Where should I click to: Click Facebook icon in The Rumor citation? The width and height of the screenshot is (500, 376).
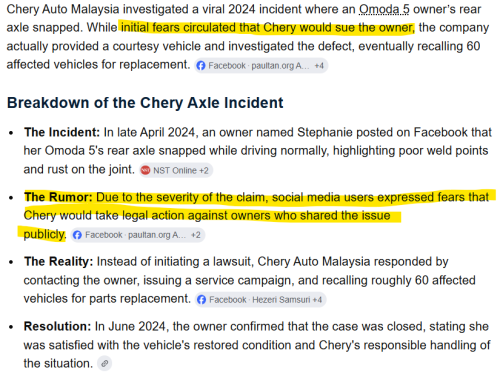(77, 235)
